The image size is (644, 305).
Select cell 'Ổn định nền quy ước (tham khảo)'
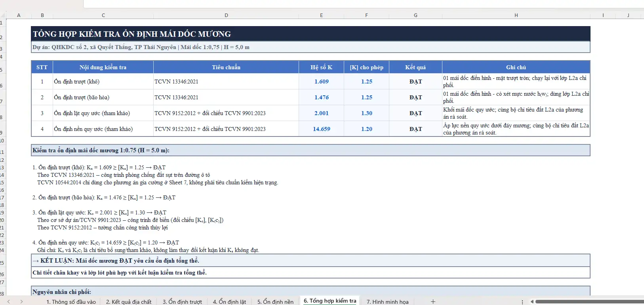click(x=103, y=129)
